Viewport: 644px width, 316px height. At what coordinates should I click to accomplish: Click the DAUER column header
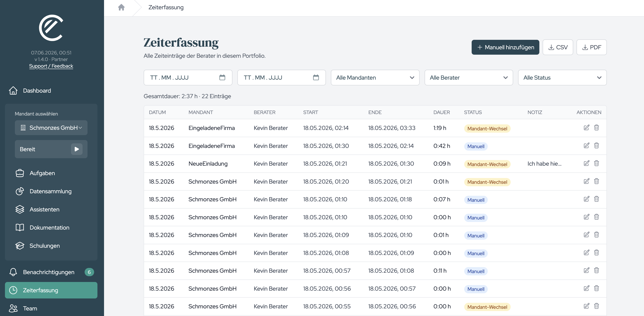click(x=442, y=112)
